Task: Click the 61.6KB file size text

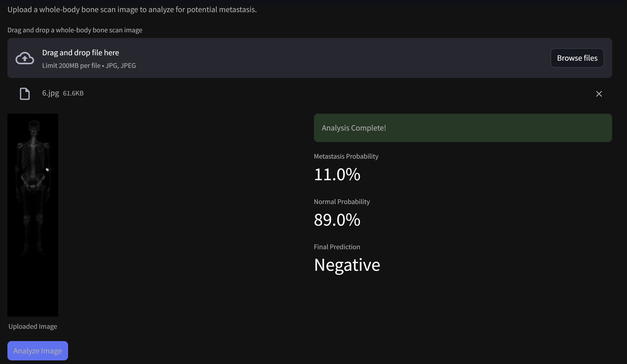Action: [x=73, y=93]
